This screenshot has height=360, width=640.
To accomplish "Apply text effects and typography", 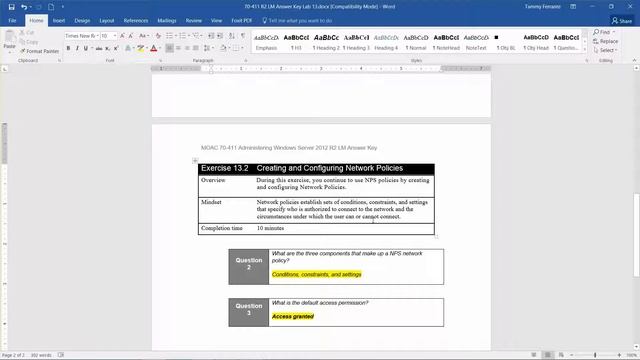I will [129, 48].
